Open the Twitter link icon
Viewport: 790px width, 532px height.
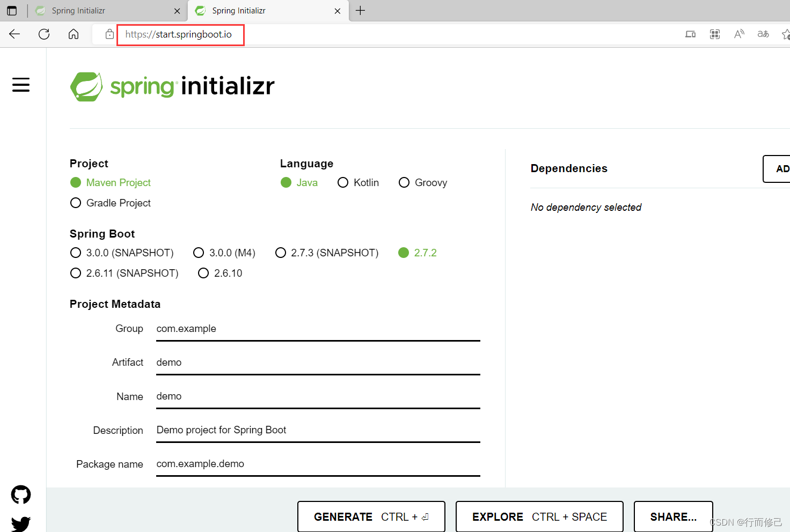(21, 524)
